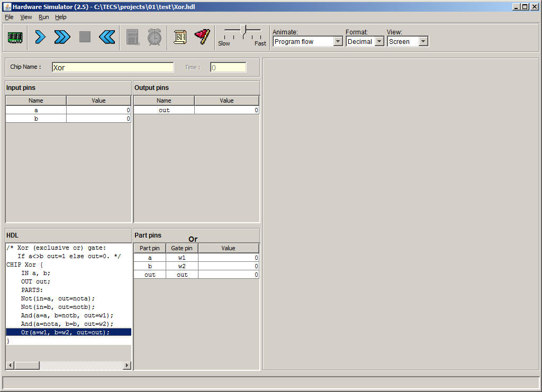Click the Tick Tock clock icon
This screenshot has width=542, height=392.
pyautogui.click(x=155, y=37)
